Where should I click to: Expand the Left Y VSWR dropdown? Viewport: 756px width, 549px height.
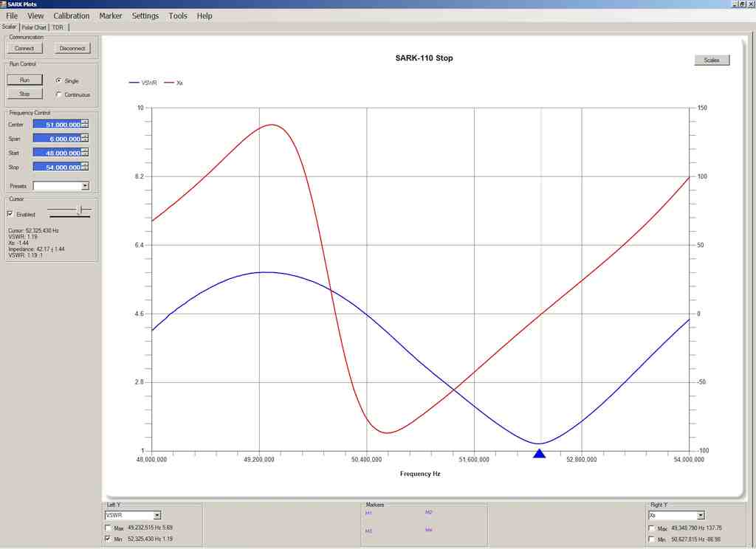coord(157,515)
